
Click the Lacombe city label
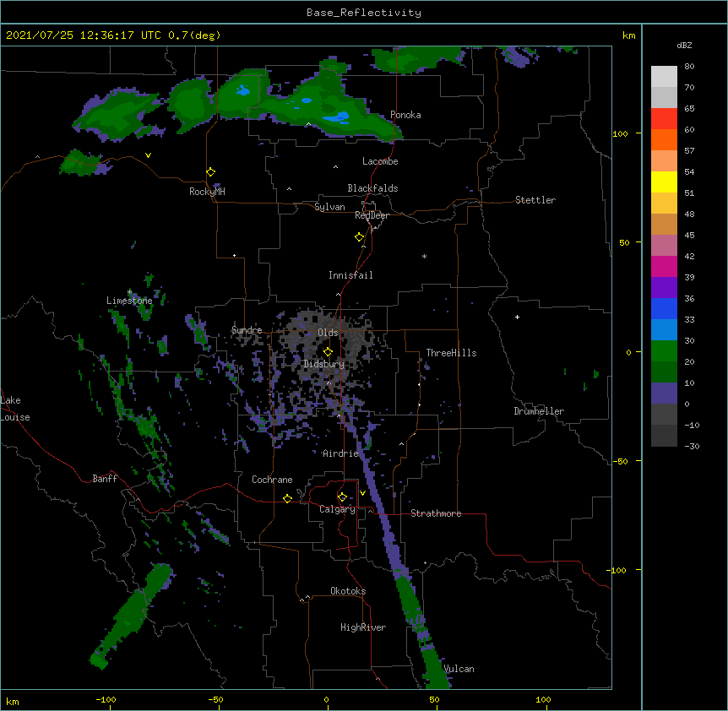pos(380,161)
